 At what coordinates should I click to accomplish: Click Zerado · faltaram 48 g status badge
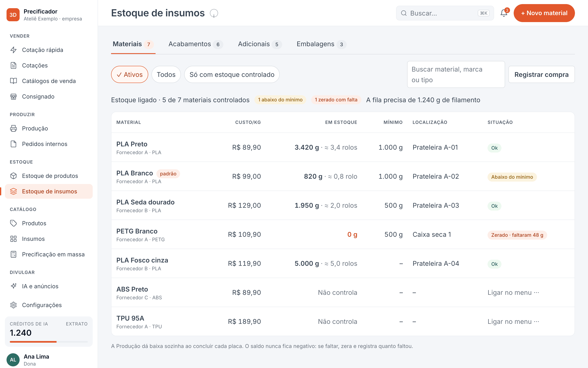coord(517,235)
